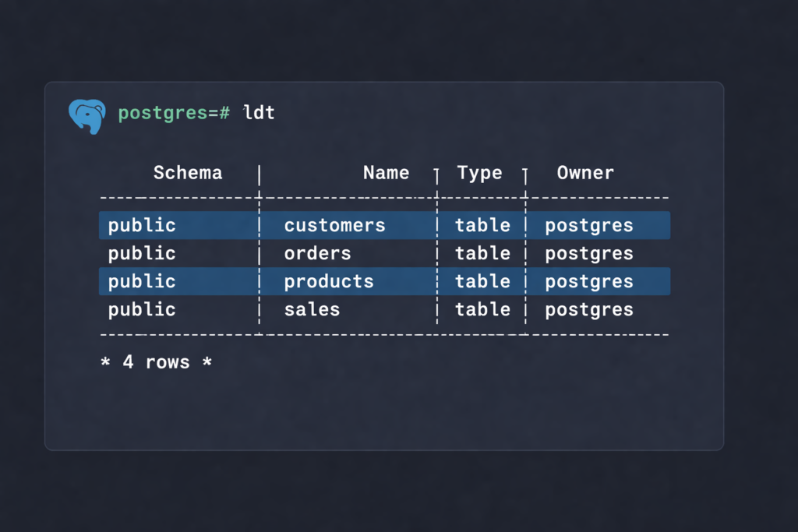
Task: Select the Type column header
Action: (479, 173)
